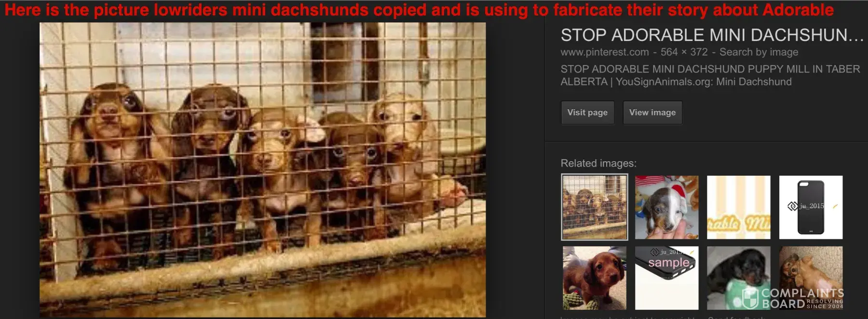Screen dimensions: 868x319
Task: Open the www.pinterest.com source link
Action: (x=605, y=52)
